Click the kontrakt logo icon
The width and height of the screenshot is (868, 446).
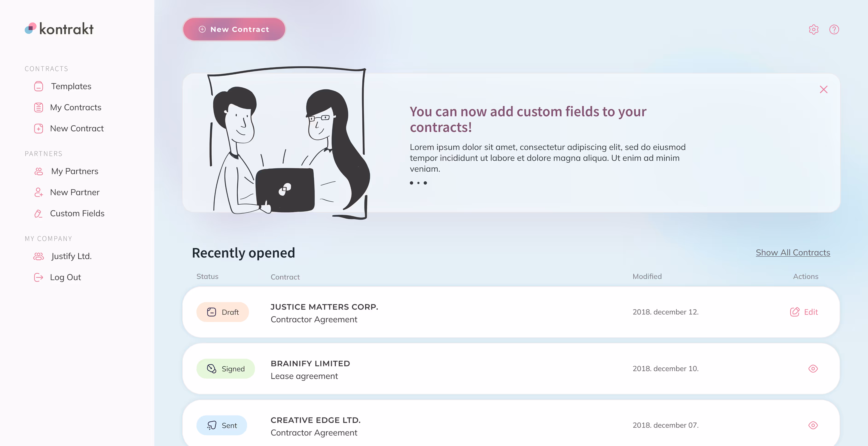tap(31, 28)
